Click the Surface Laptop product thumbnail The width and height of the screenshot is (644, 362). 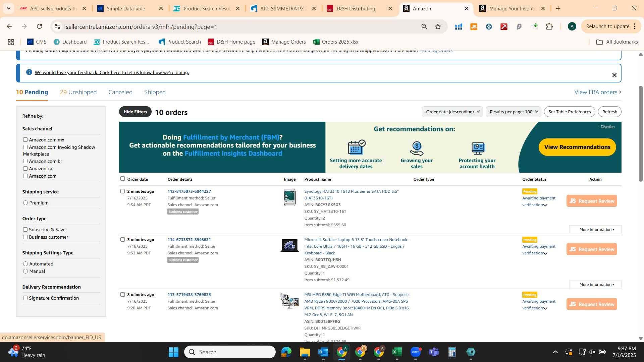(x=289, y=245)
